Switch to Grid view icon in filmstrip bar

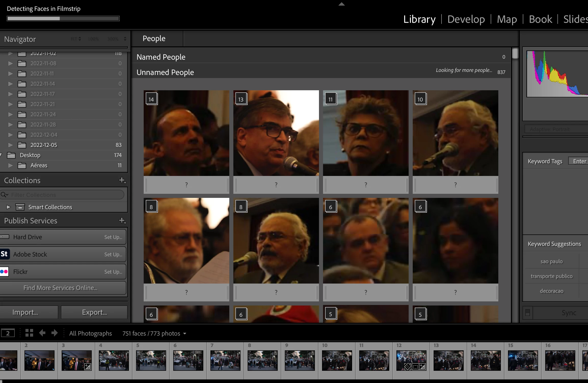(x=29, y=333)
